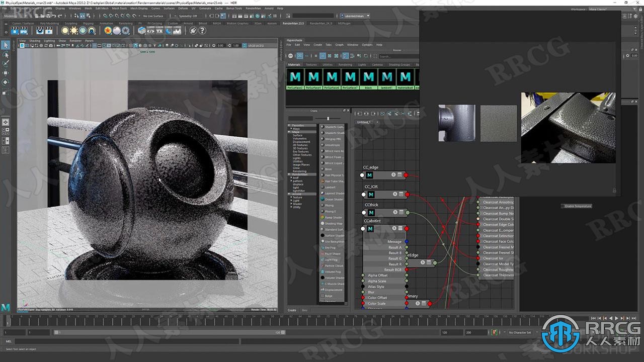Click Hypershade view as list icon
The image size is (644, 362).
click(x=307, y=56)
